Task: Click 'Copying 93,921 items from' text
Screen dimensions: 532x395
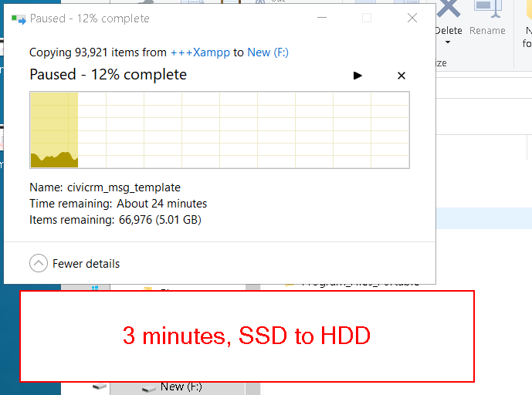Action: [98, 52]
